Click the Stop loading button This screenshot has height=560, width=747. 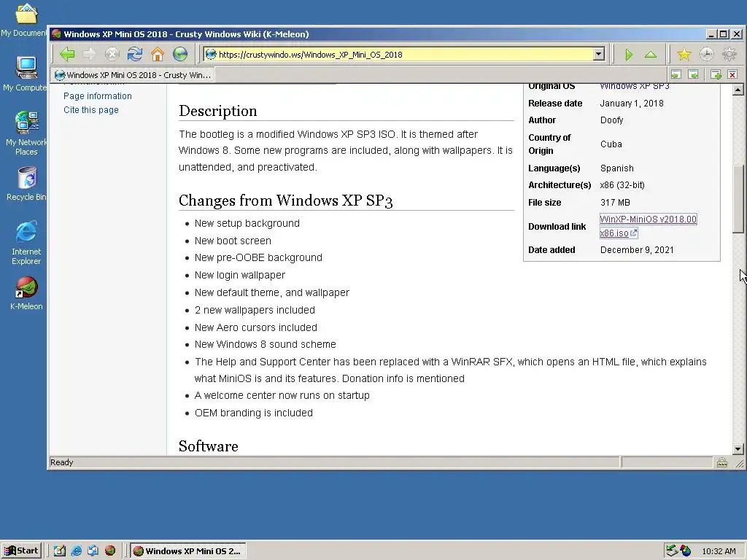112,54
